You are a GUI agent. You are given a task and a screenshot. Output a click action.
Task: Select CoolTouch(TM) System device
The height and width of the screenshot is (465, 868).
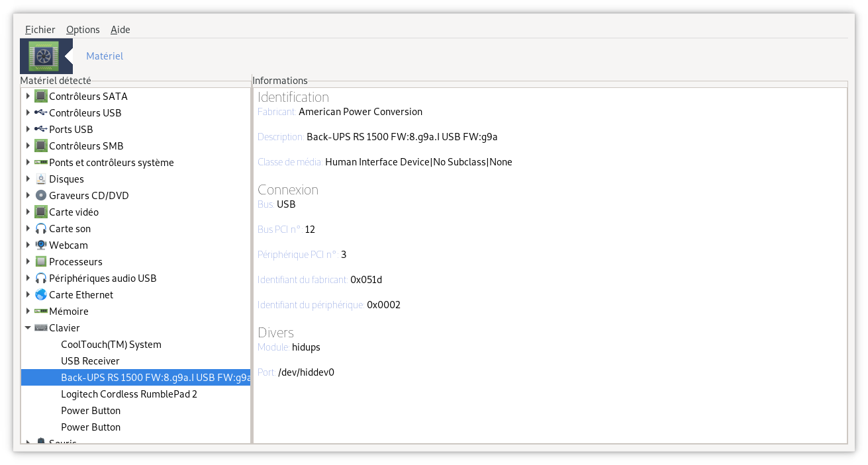pos(111,345)
